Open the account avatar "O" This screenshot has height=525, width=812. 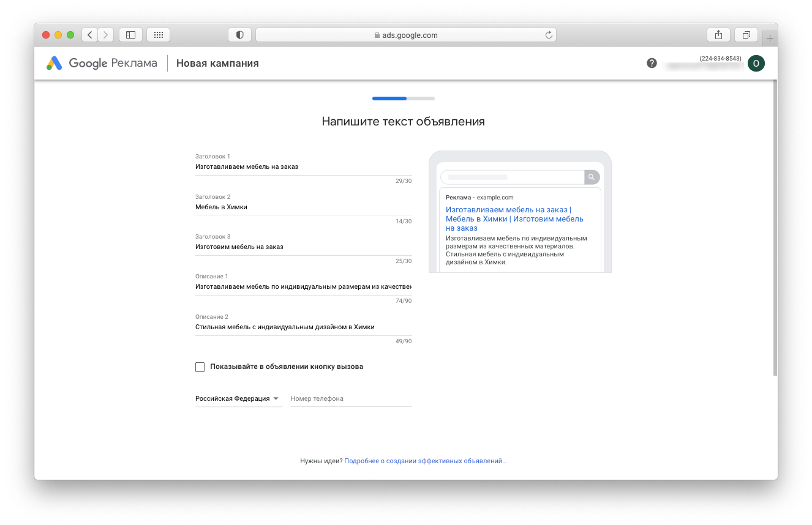756,63
